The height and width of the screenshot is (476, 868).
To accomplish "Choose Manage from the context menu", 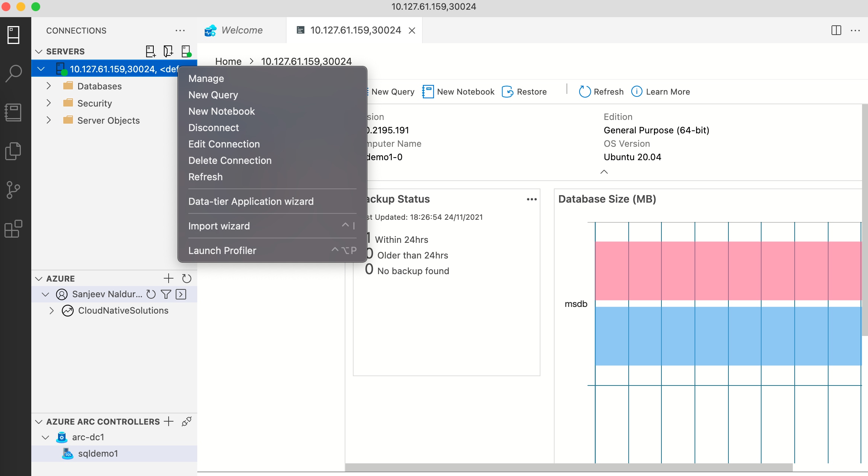I will [272, 79].
